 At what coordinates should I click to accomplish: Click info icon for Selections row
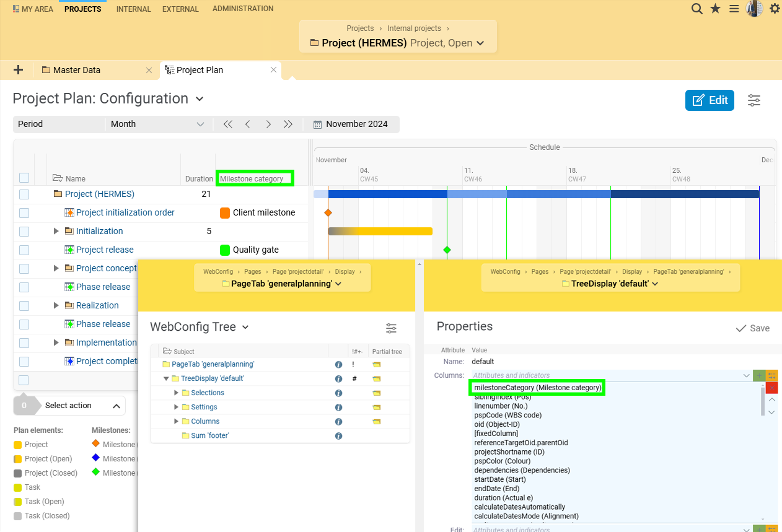(x=339, y=393)
